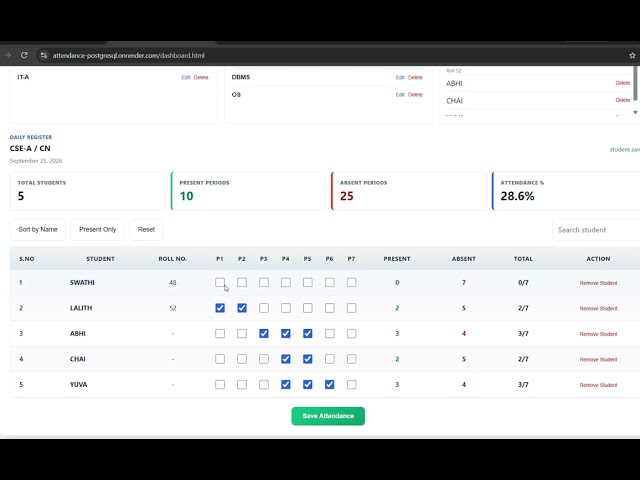Select student name SWATHI in table
This screenshot has height=480, width=640.
coord(82,282)
